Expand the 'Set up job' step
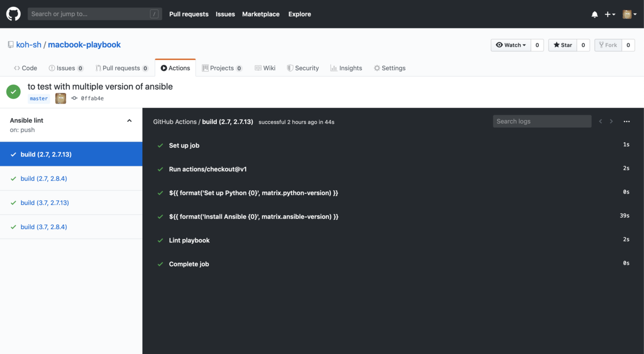 393,145
